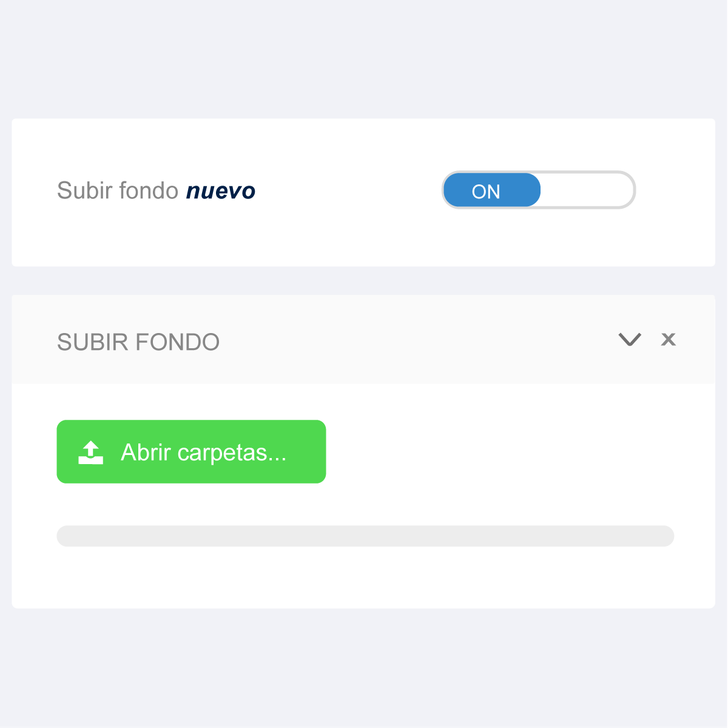Click the SUBIR FONDO panel title
Viewport: 728px width, 728px height.
pos(138,342)
